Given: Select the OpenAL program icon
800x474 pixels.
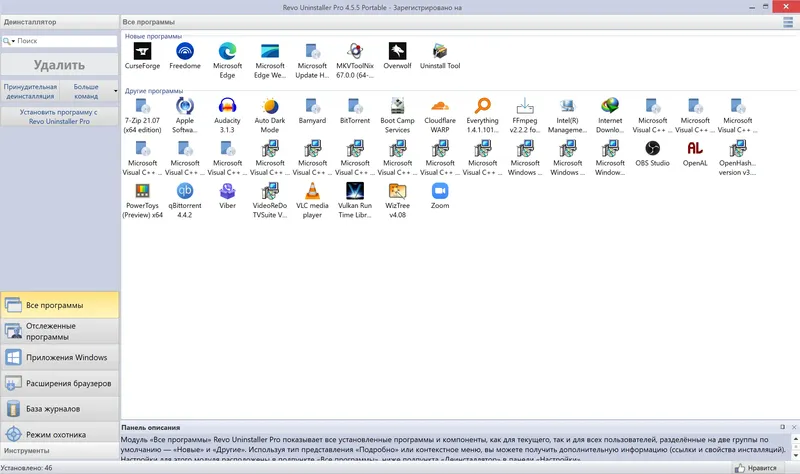Looking at the screenshot, I should click(695, 148).
